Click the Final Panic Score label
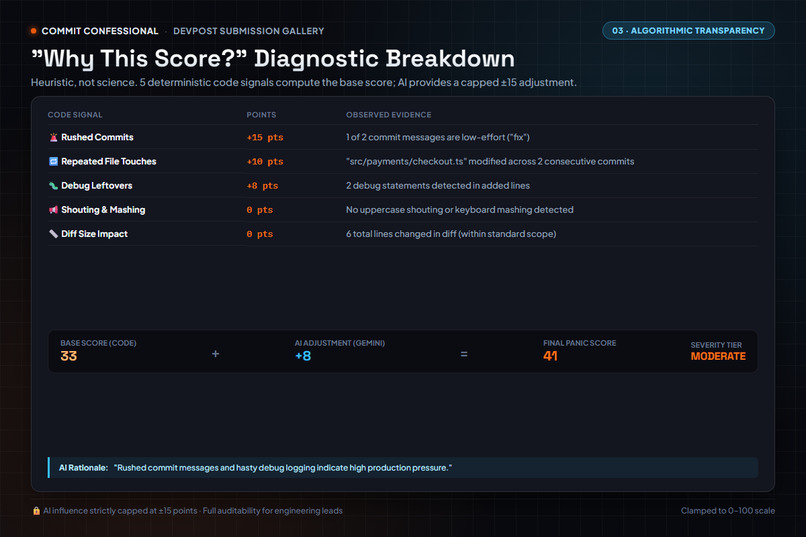The image size is (806, 537). (579, 343)
